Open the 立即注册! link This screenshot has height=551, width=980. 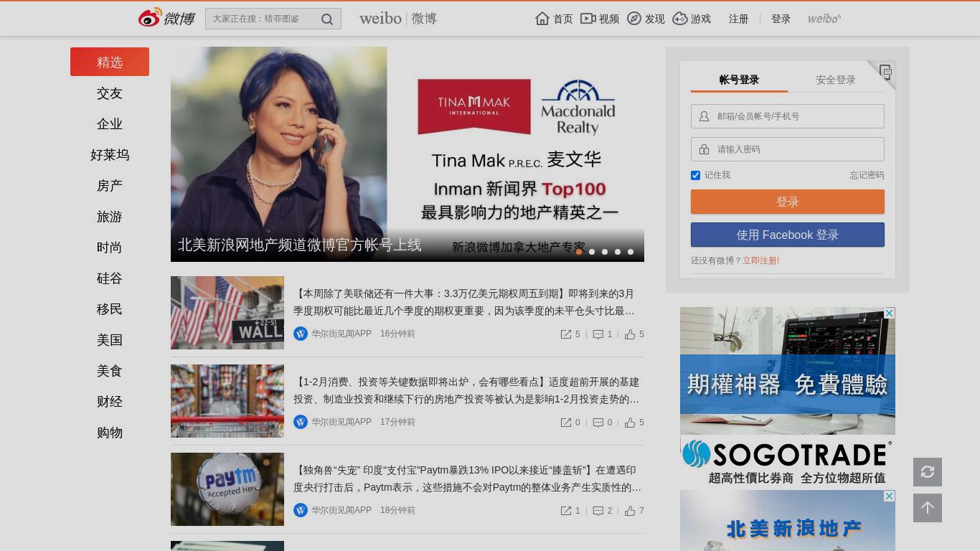click(x=761, y=260)
